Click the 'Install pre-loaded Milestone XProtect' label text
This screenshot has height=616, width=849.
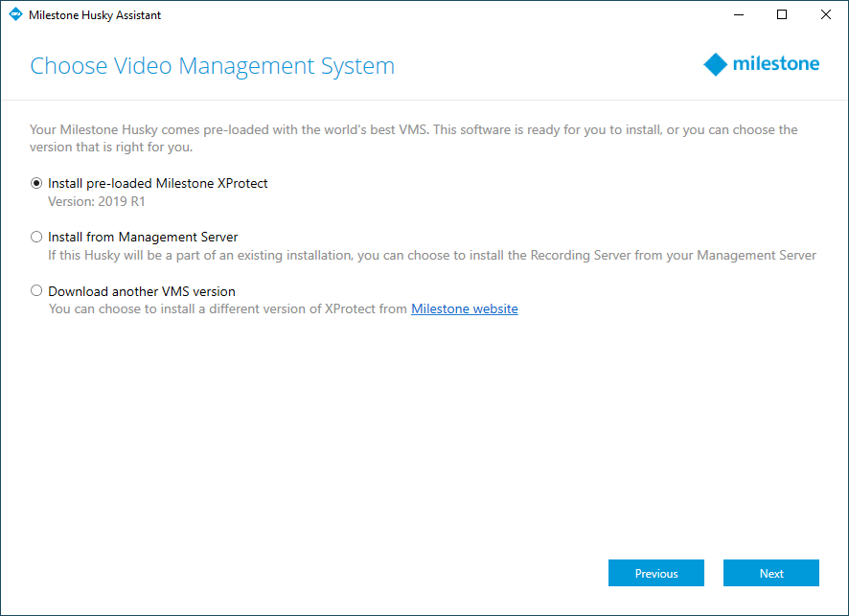click(157, 183)
